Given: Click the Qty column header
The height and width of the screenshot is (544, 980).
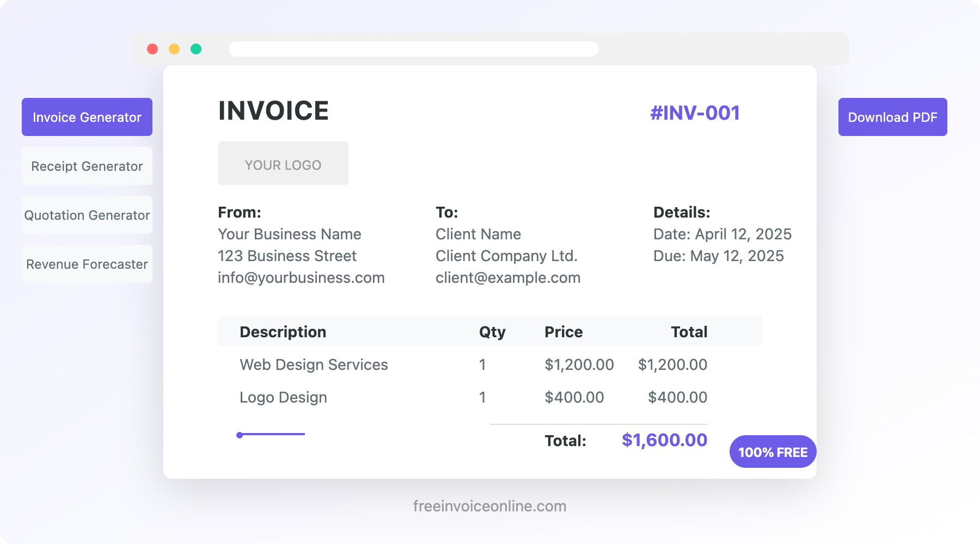Looking at the screenshot, I should click(x=492, y=332).
